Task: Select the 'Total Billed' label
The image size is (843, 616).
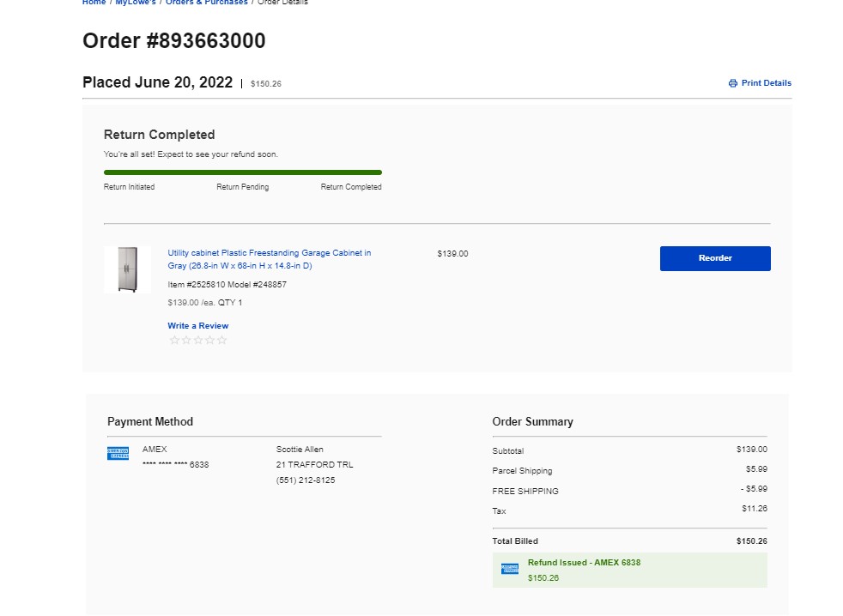Action: (515, 541)
